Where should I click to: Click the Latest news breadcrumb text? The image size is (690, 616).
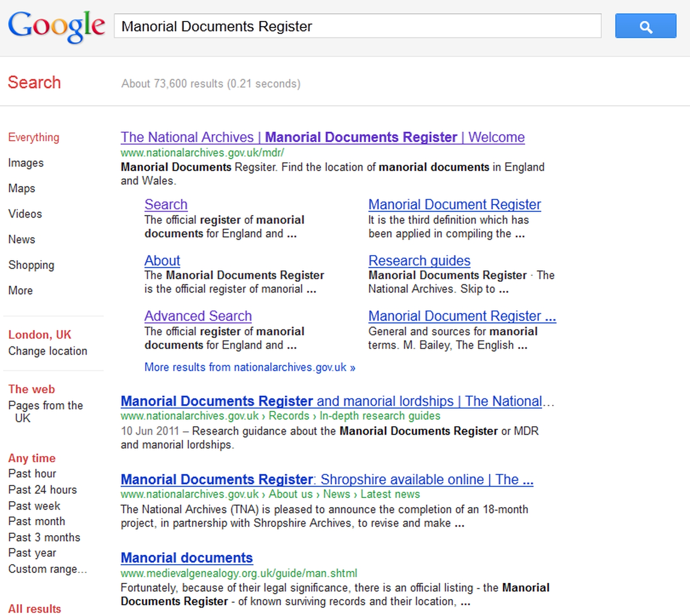pos(390,494)
